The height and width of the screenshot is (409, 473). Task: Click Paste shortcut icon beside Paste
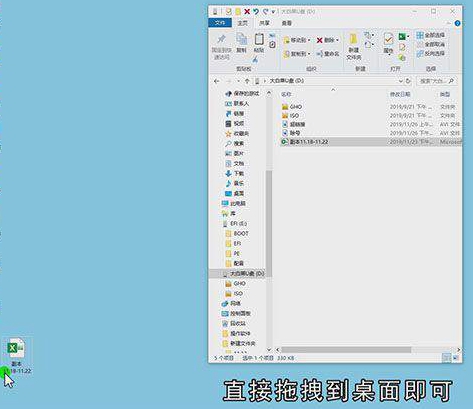click(272, 44)
